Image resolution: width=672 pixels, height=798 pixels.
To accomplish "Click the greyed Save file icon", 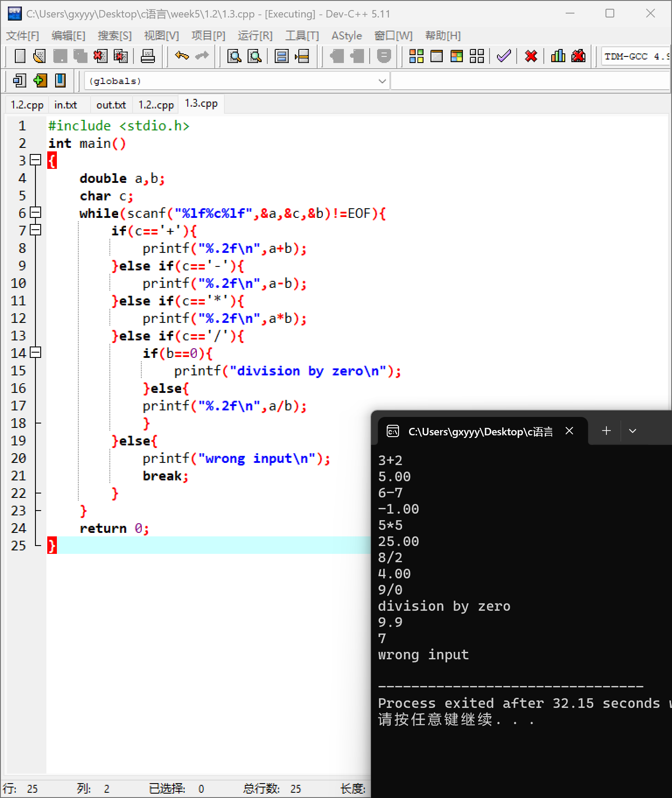I will (x=60, y=56).
